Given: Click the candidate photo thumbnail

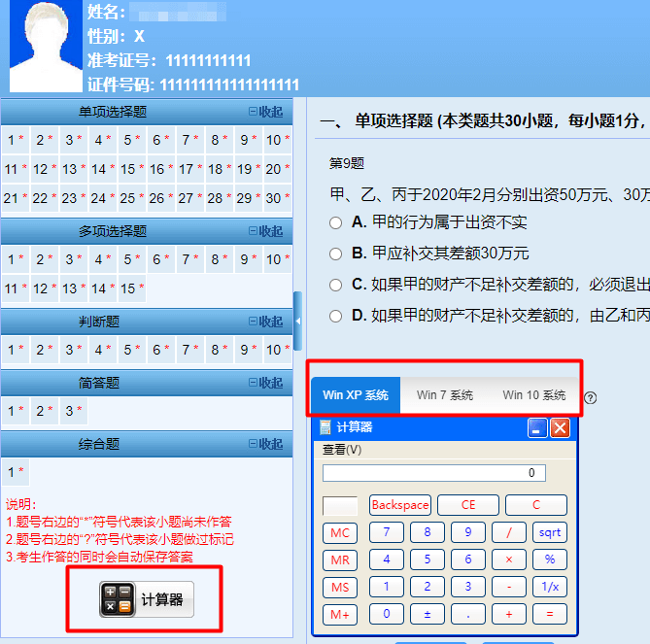Looking at the screenshot, I should tap(46, 46).
